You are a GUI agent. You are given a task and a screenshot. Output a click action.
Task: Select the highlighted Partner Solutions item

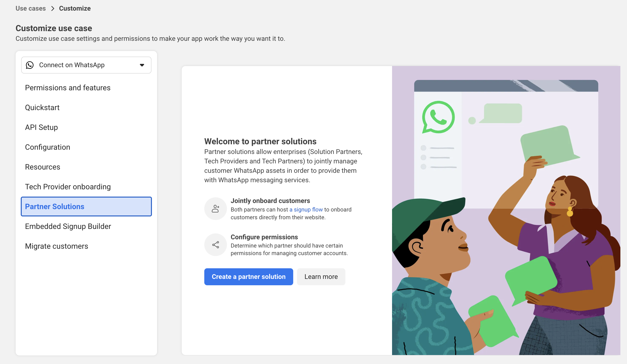pyautogui.click(x=86, y=207)
